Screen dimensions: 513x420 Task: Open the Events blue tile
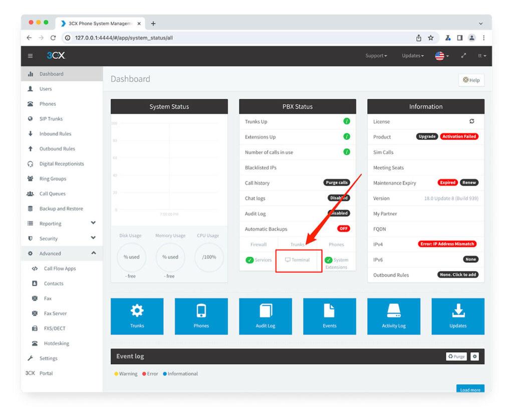(x=330, y=316)
